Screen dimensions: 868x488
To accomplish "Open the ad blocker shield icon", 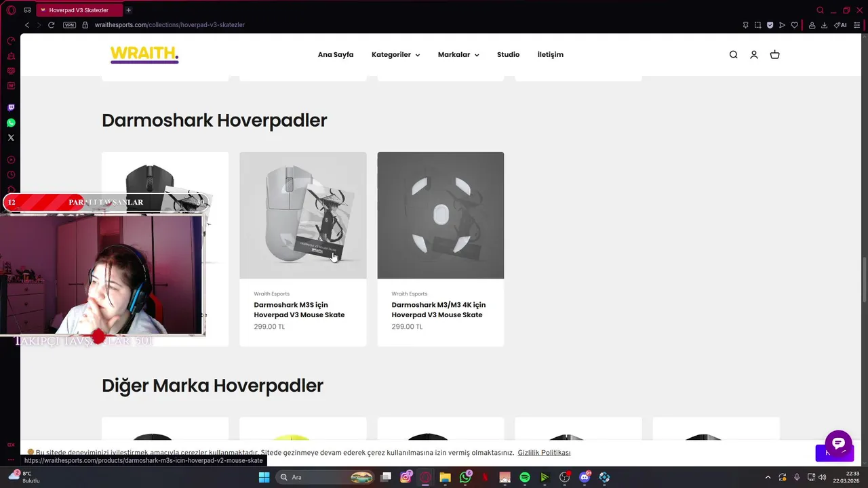I will (x=770, y=25).
